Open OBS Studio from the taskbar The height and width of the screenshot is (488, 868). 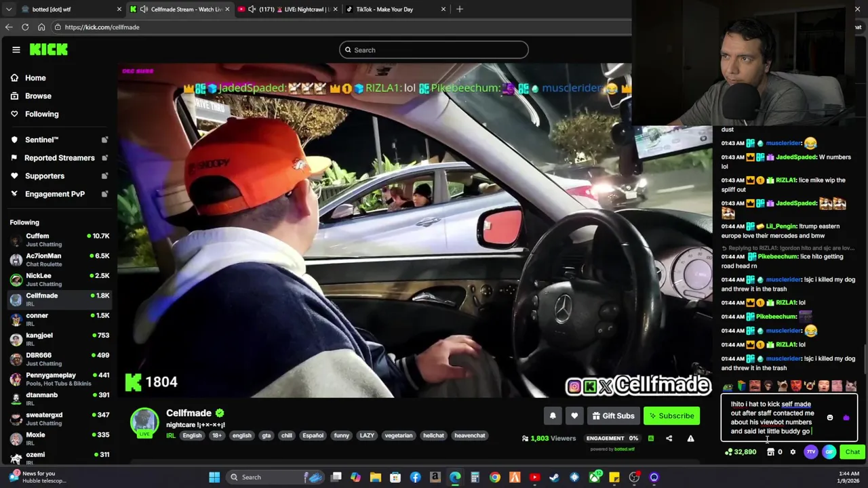tap(634, 477)
